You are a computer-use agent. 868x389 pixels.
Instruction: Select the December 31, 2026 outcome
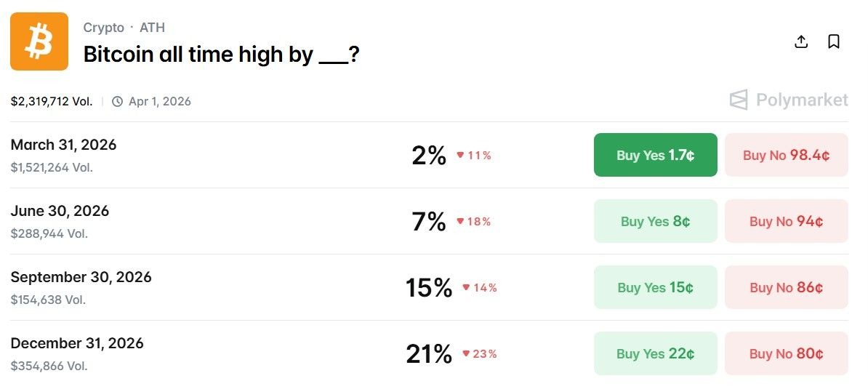[77, 343]
